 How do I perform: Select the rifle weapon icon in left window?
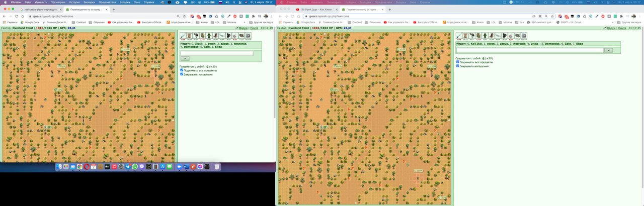(x=183, y=36)
